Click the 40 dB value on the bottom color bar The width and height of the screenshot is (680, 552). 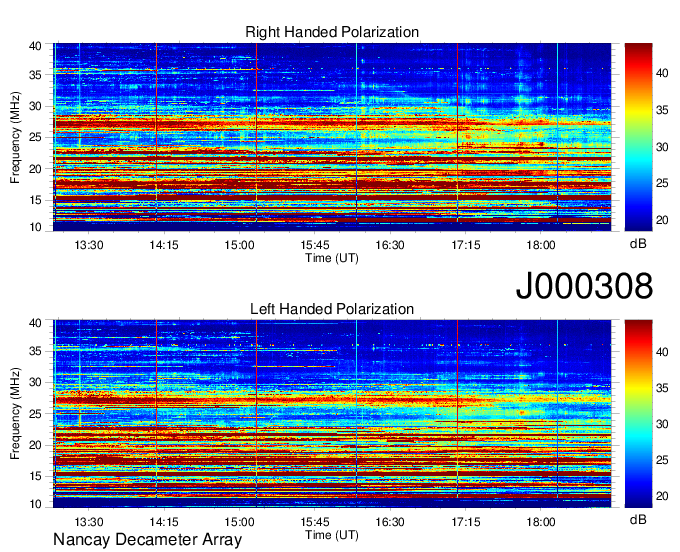tap(662, 352)
